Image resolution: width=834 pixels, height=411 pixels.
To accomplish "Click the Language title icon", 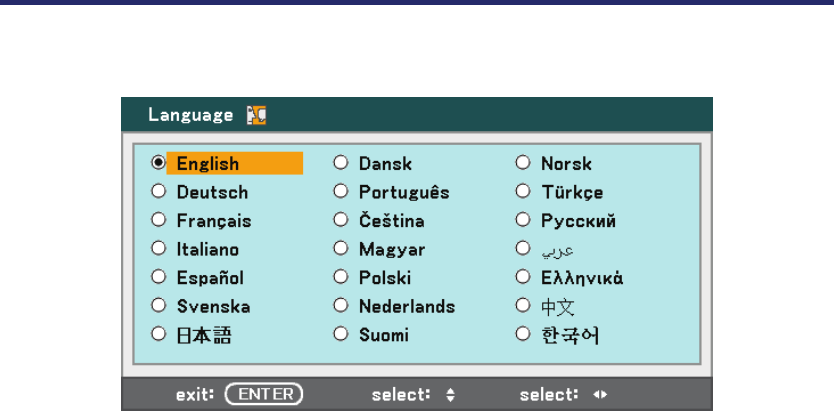I will pyautogui.click(x=255, y=114).
